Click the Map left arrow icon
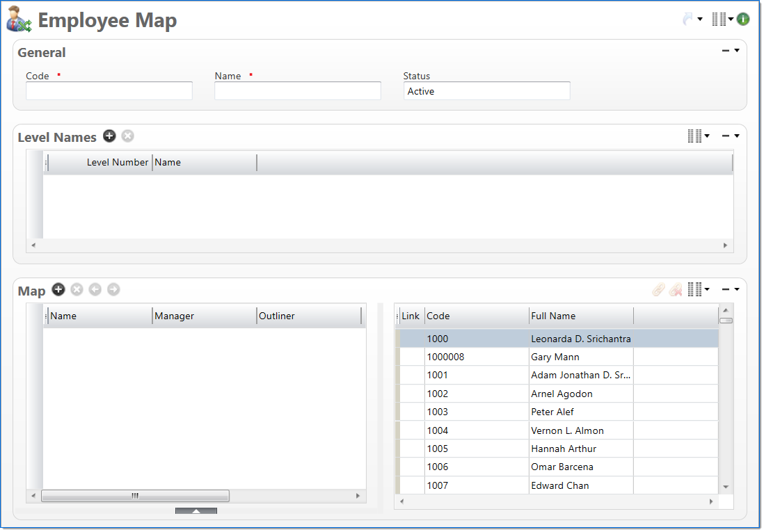This screenshot has height=532, width=764. click(x=95, y=289)
